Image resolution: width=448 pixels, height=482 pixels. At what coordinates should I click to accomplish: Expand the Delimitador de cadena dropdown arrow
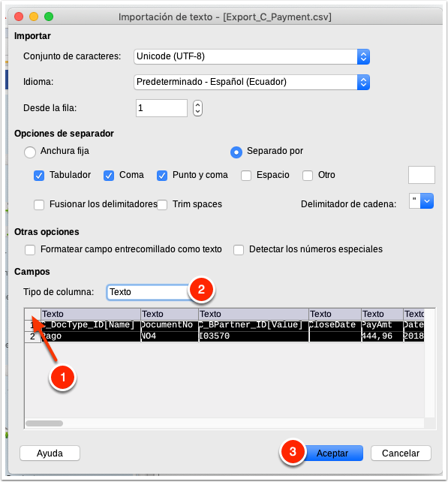tap(427, 201)
